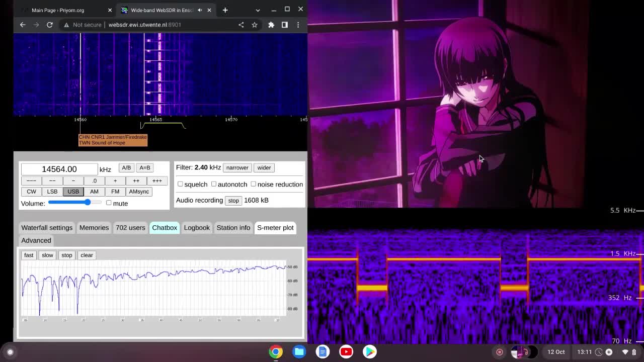Go back to the previous page
The image size is (644, 362).
[23, 25]
